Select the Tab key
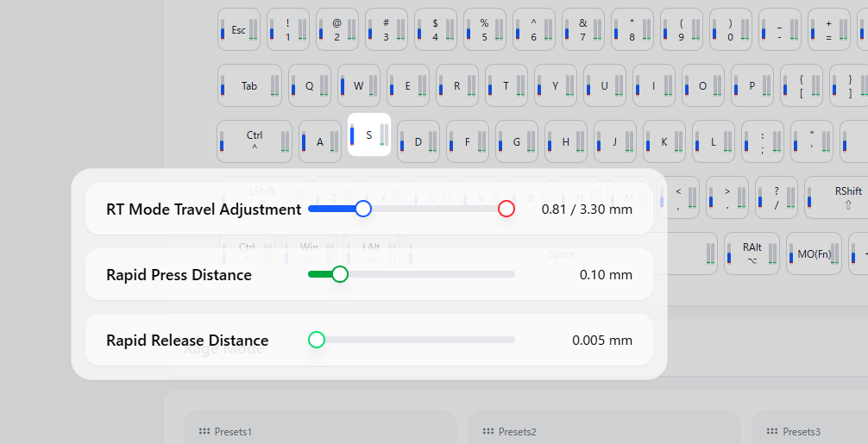 click(x=249, y=85)
